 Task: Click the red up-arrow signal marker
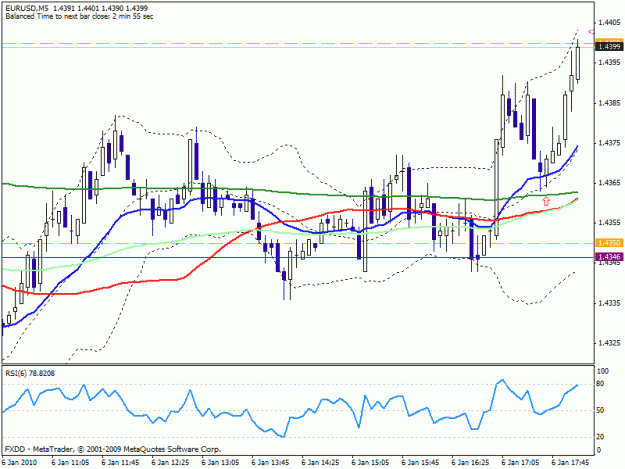point(546,201)
